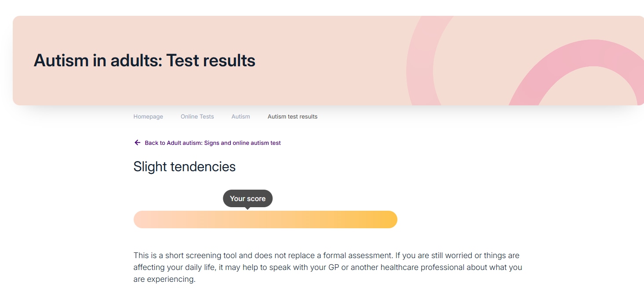
Task: Click the pale peach left end of score bar
Action: tap(143, 219)
